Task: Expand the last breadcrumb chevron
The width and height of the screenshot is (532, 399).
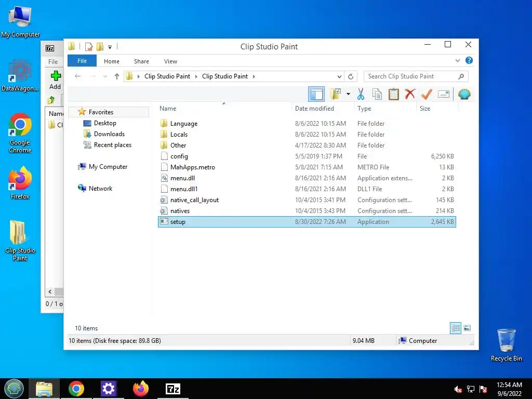Action: pos(254,76)
